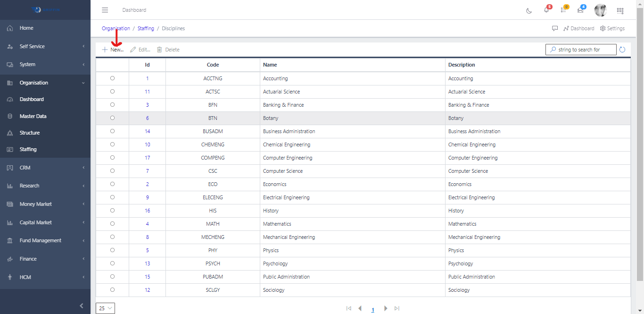Open Master Data in sidebar
The image size is (644, 314).
click(x=33, y=116)
